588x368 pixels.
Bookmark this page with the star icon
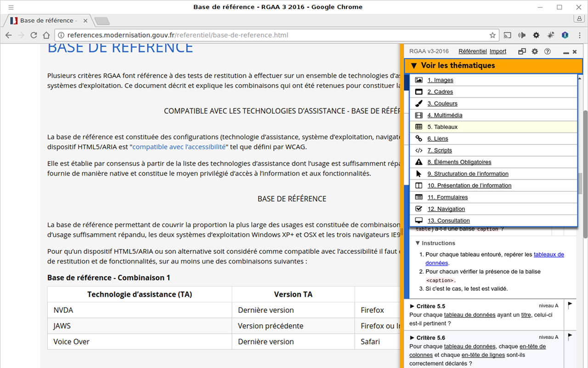492,35
